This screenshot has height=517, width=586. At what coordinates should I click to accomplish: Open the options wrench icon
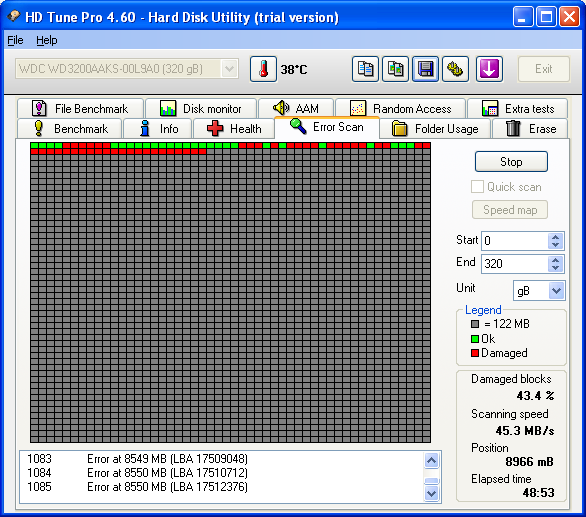[455, 69]
